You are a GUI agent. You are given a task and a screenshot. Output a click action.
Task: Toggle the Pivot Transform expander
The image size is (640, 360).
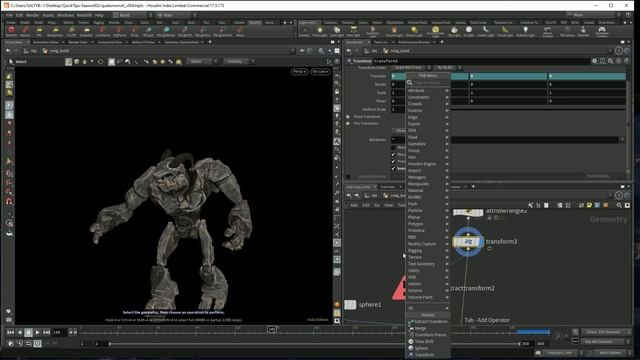click(348, 117)
